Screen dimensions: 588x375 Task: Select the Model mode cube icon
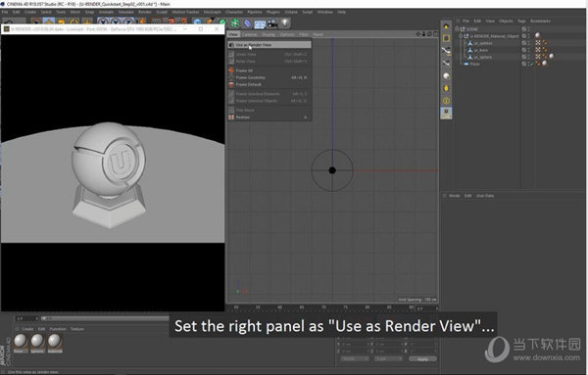click(x=446, y=38)
